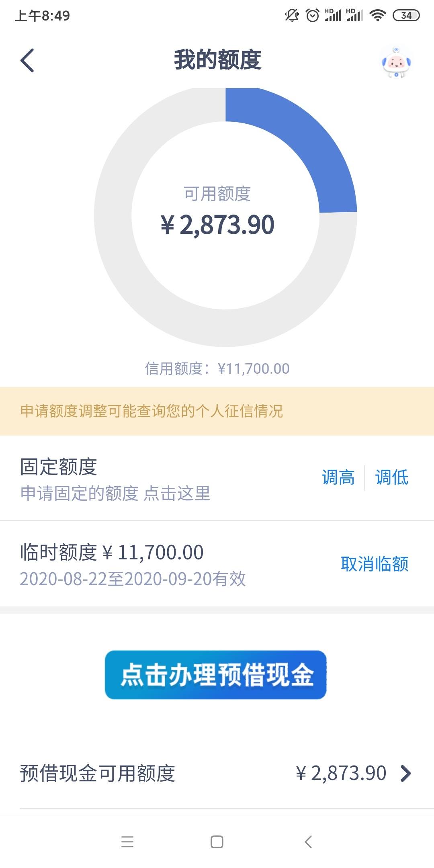Open the robot assistant avatar

pos(397,62)
